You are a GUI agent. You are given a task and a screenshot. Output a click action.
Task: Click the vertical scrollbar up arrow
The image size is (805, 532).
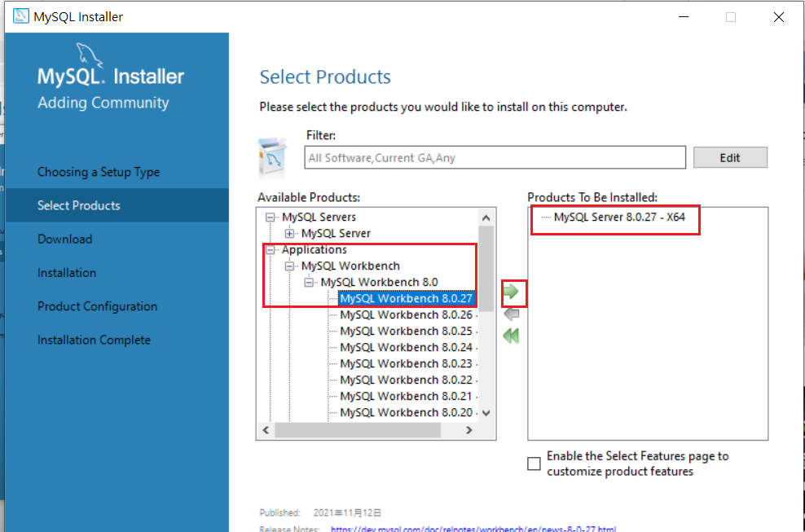[x=486, y=218]
